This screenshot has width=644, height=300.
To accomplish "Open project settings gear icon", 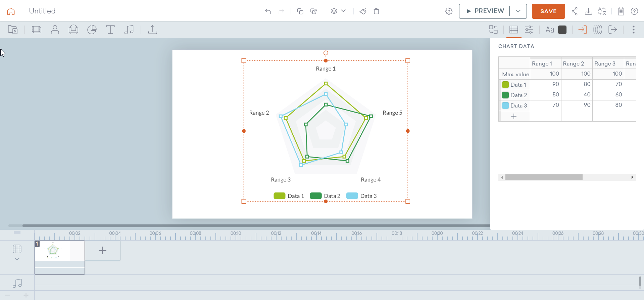I will [449, 11].
